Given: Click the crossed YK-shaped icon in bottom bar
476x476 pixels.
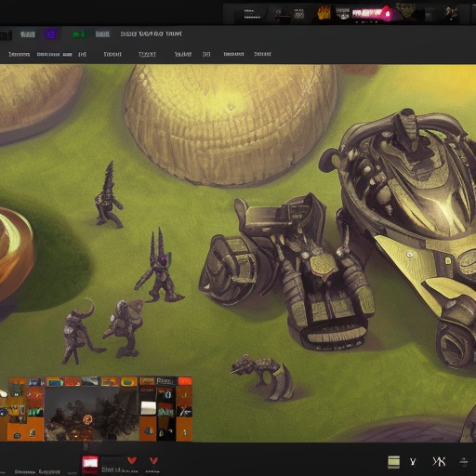Looking at the screenshot, I should pyautogui.click(x=439, y=461).
